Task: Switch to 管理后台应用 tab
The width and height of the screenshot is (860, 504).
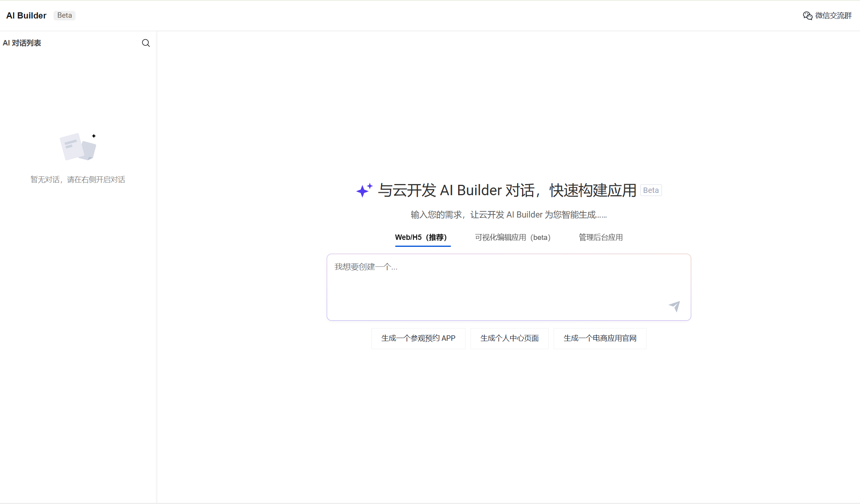Action: [x=601, y=238]
